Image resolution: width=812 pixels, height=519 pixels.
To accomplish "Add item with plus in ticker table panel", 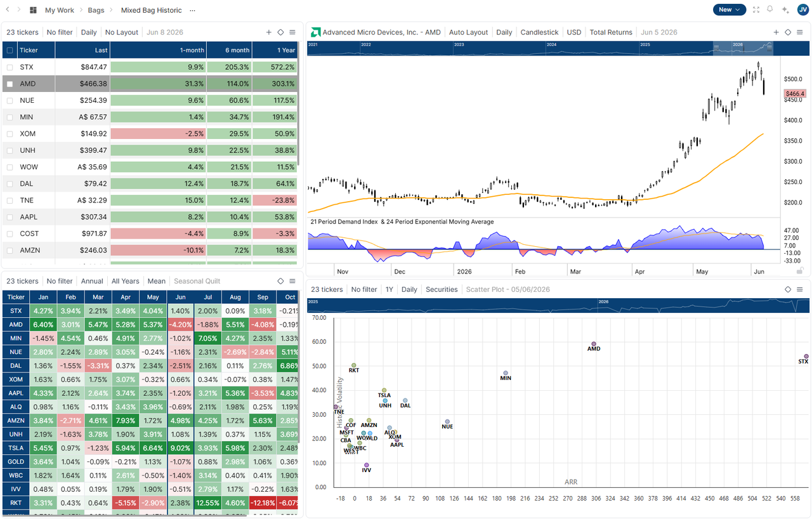I will pyautogui.click(x=269, y=32).
